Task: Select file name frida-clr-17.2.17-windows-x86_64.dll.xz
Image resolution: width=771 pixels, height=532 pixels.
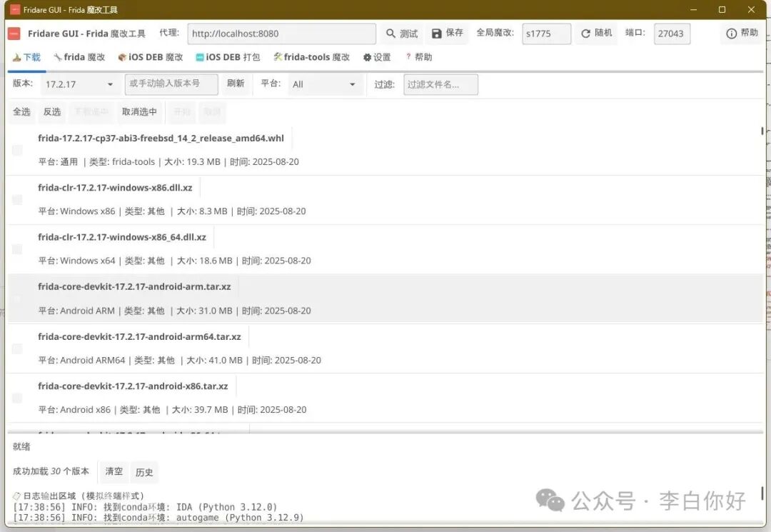Action: [122, 237]
